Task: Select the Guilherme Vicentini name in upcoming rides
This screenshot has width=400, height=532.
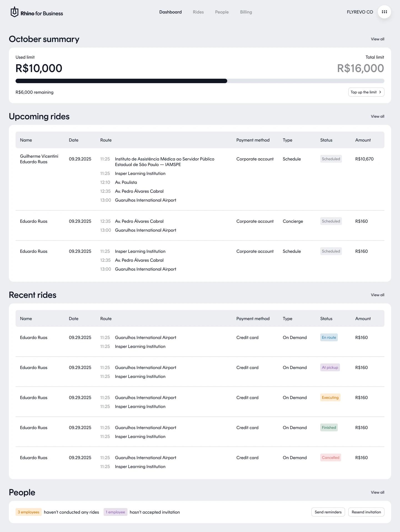Action: [x=39, y=156]
